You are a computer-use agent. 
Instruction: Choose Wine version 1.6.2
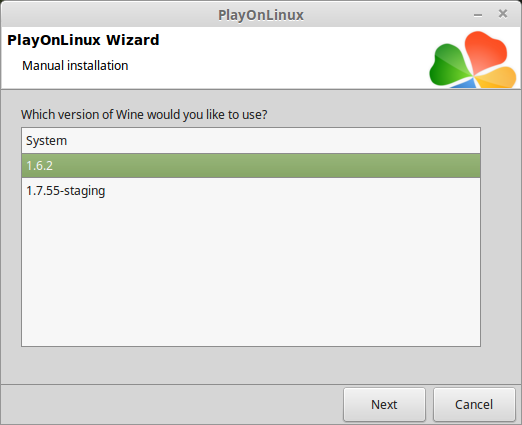pos(251,166)
